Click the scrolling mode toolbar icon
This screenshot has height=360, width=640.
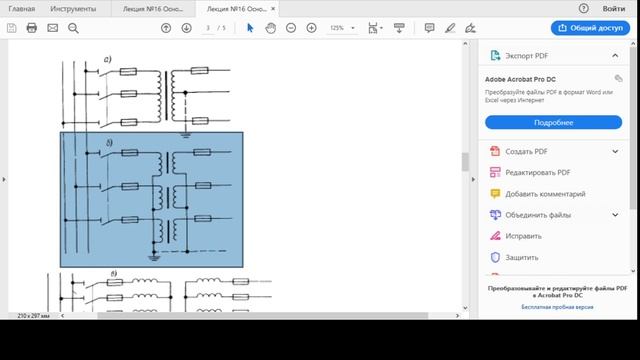[x=399, y=28]
